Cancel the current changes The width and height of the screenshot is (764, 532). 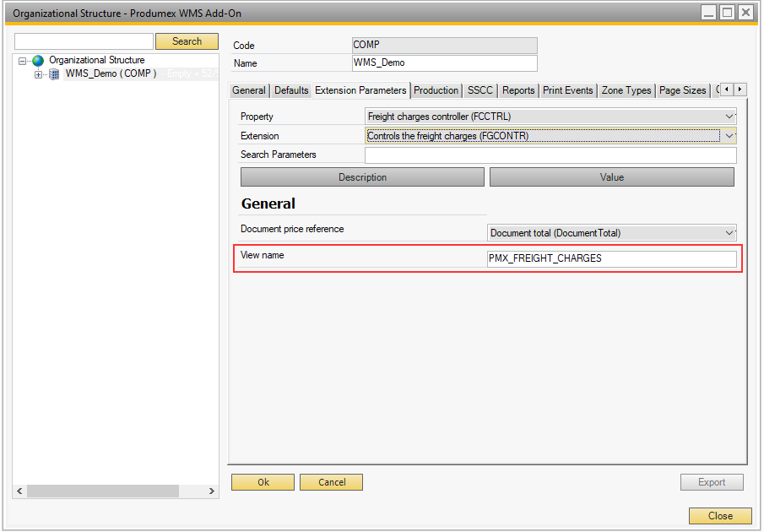[331, 482]
